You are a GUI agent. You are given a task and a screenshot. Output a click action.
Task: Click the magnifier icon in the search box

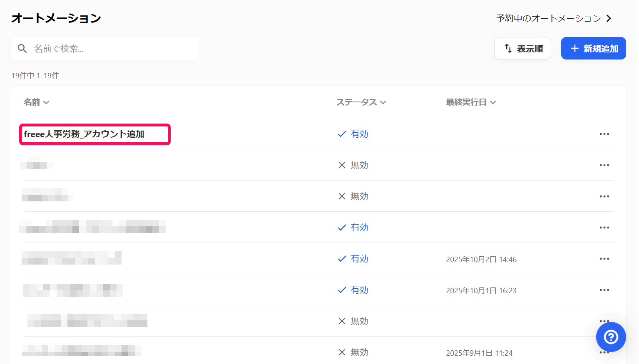(22, 49)
